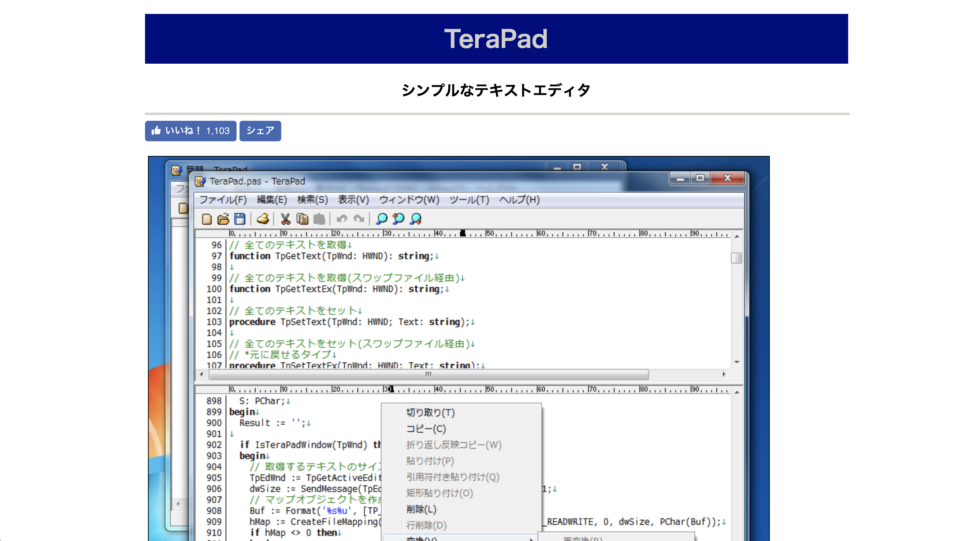Click upper pane horizontal scrollbar thumb
980x541 pixels.
coord(429,374)
